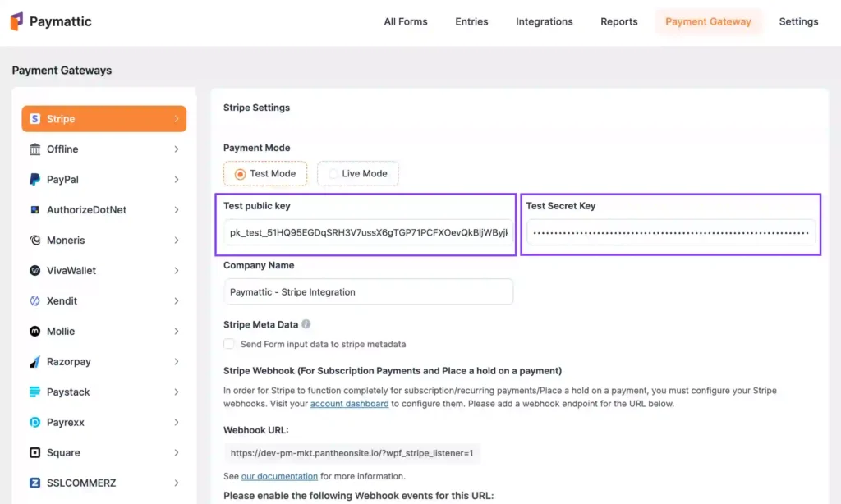Expand the Moneris gateway chevron

[177, 241]
